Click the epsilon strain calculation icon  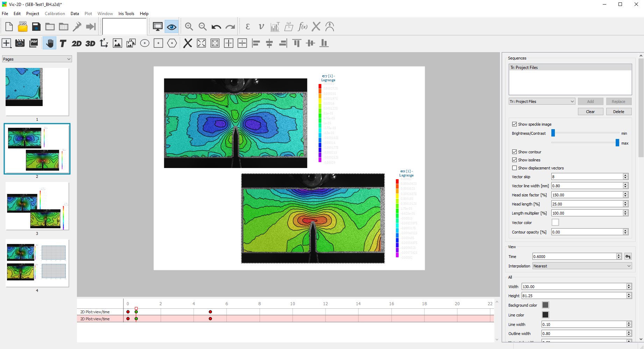248,26
